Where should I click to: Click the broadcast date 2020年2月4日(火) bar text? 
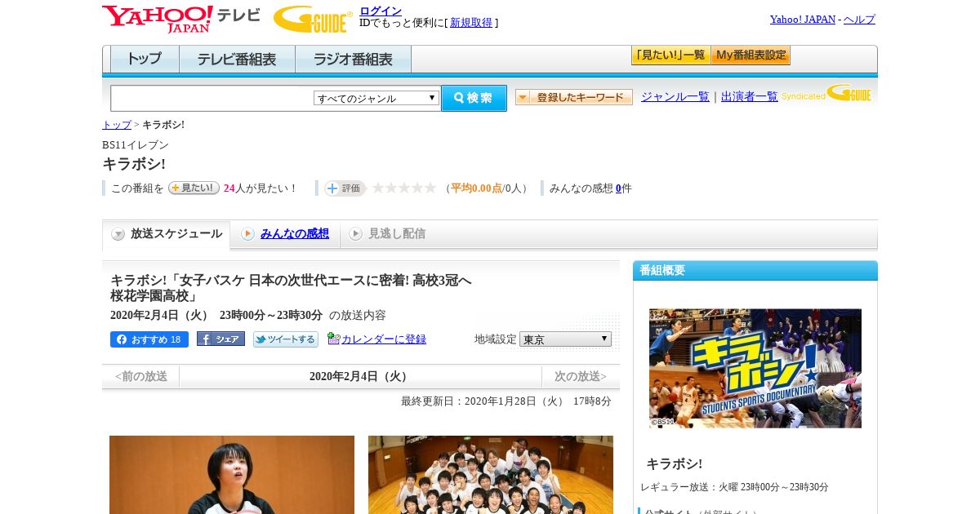tap(360, 376)
